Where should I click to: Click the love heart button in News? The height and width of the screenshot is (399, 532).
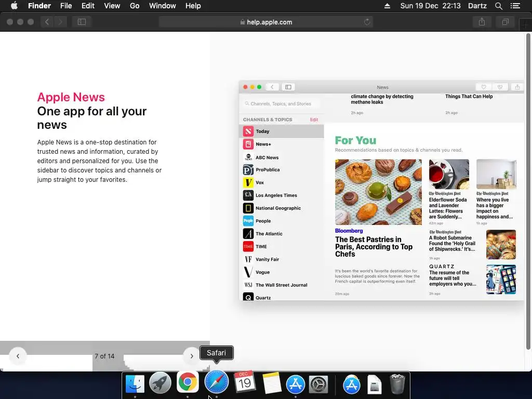(x=484, y=87)
